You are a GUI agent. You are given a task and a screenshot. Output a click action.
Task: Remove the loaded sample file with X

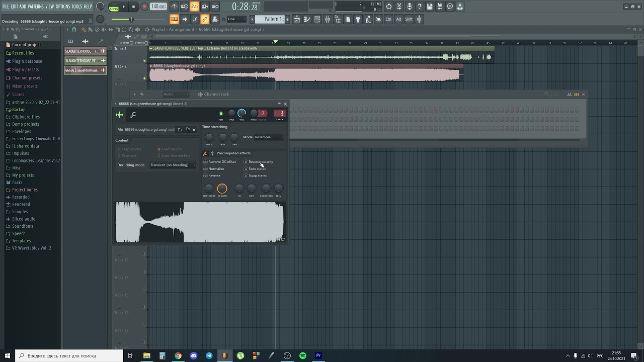pos(194,130)
